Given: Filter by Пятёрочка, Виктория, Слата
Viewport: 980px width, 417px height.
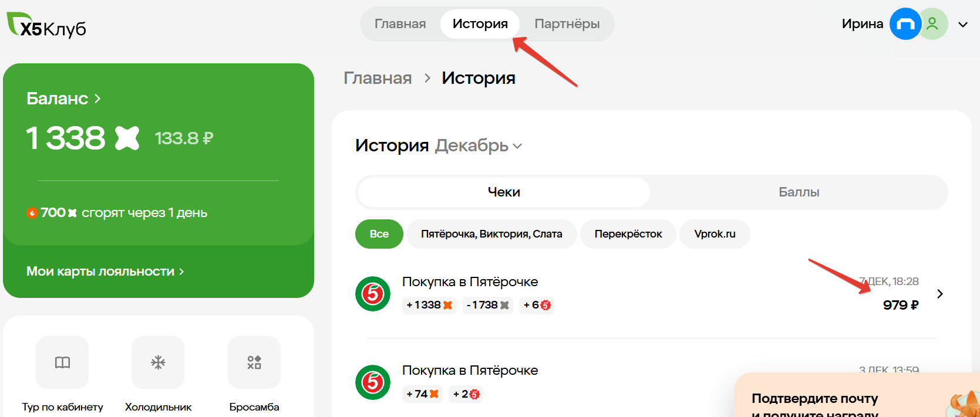Looking at the screenshot, I should point(491,234).
